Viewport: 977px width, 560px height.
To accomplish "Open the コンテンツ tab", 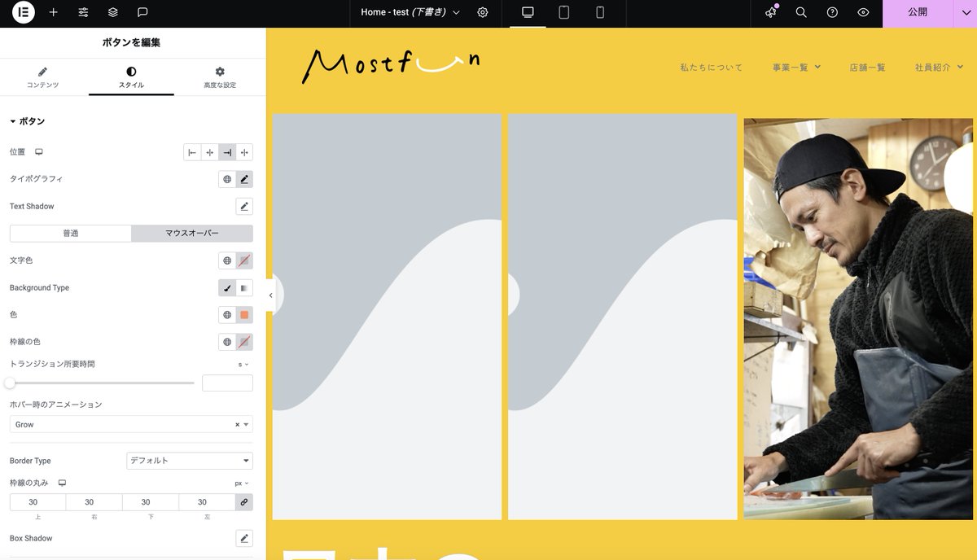I will (42, 79).
